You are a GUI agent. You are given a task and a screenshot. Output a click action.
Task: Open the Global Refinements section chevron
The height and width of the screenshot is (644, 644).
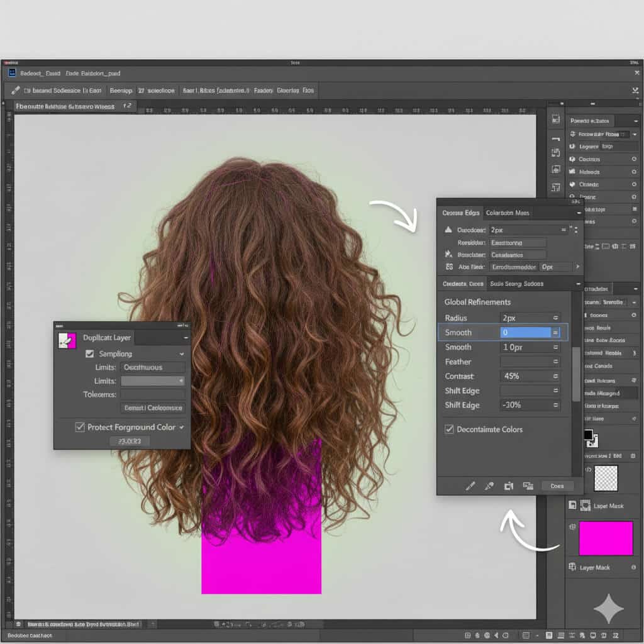[578, 284]
